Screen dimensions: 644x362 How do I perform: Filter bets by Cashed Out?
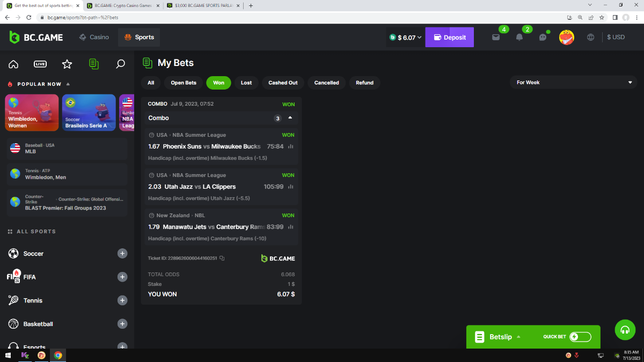tap(283, 83)
